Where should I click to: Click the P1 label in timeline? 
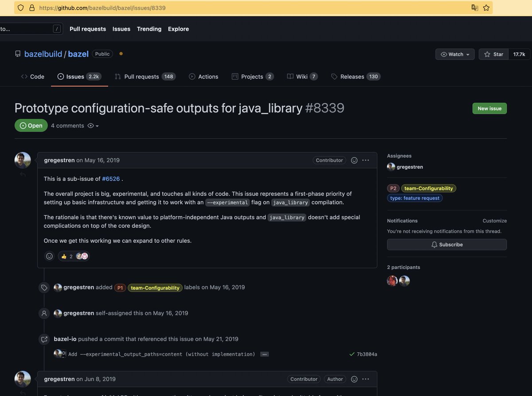(x=120, y=288)
